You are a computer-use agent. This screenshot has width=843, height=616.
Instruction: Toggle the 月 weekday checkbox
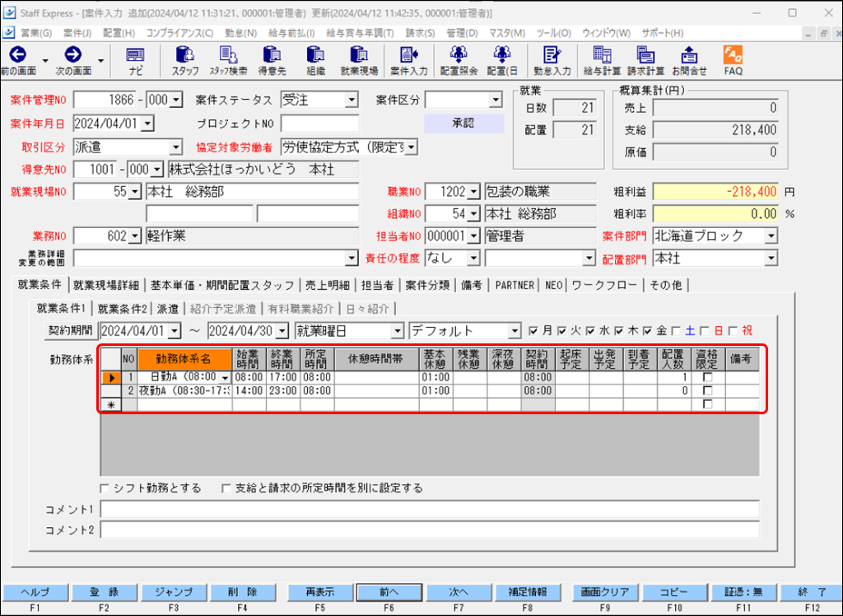click(533, 330)
